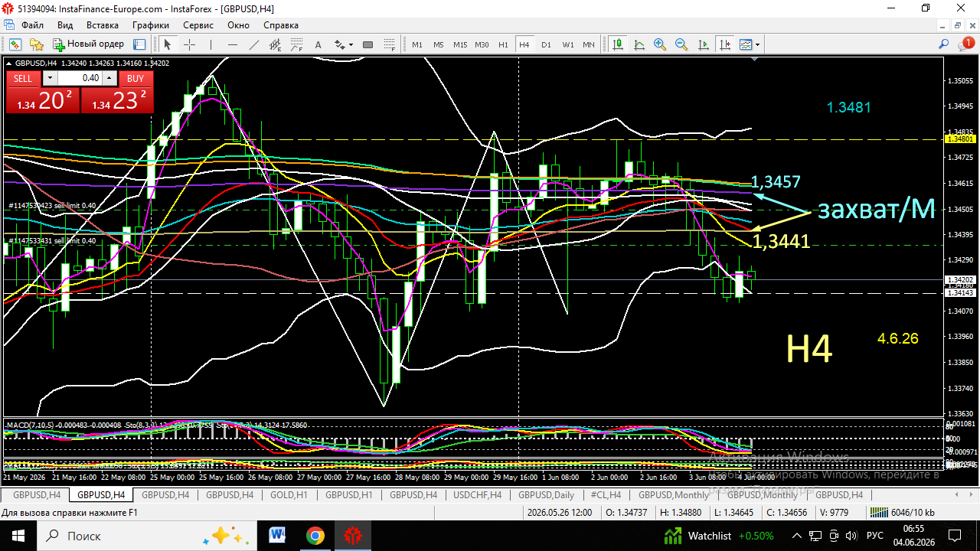Collapse the one-click trading panel triangle
This screenshot has height=551, width=980.
8,63
